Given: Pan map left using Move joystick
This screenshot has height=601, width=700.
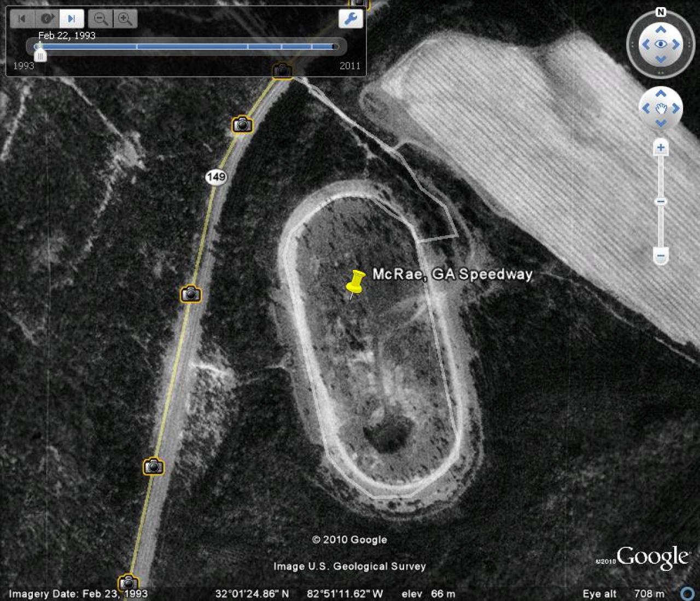Looking at the screenshot, I should pyautogui.click(x=646, y=108).
